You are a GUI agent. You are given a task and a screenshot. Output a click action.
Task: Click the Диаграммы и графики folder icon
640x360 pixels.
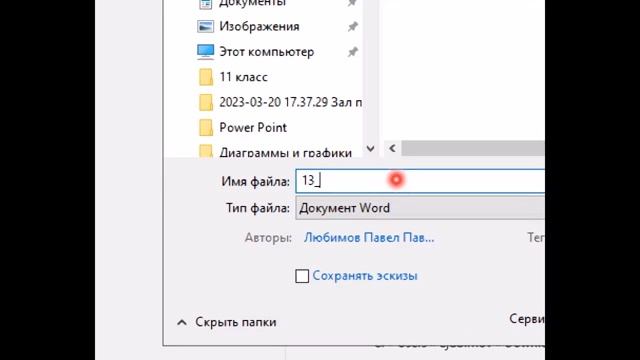(206, 151)
